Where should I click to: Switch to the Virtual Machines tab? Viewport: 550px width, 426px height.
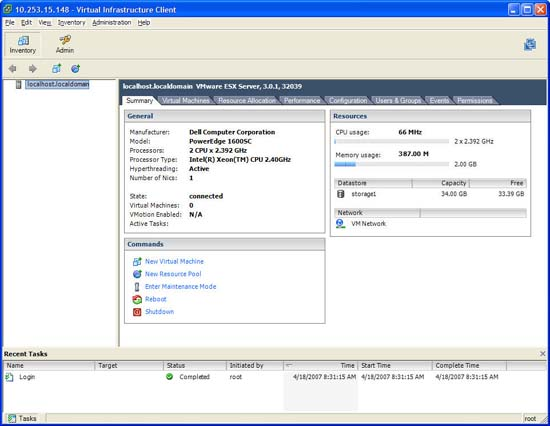(186, 100)
